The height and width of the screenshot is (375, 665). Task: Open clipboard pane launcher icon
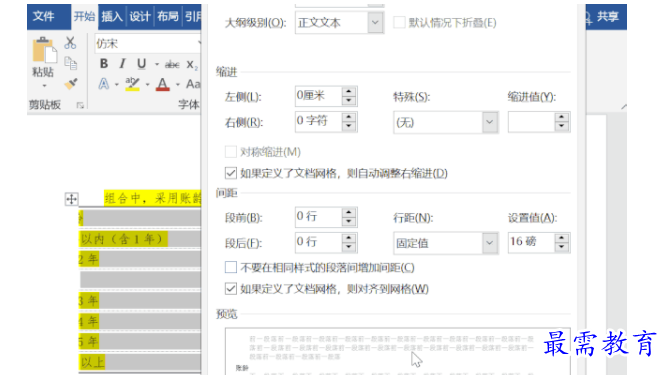pos(80,105)
